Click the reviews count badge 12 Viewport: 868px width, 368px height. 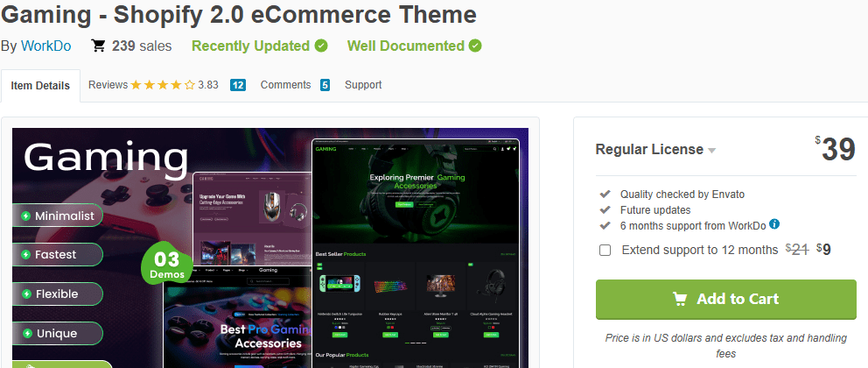click(238, 85)
